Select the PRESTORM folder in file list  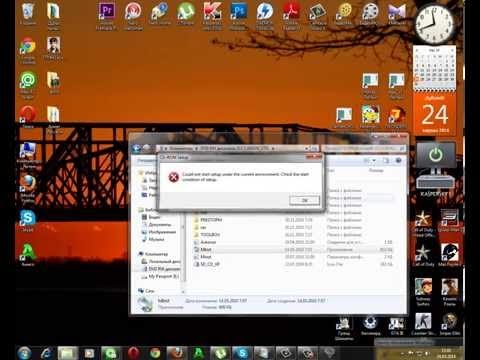[x=211, y=220]
